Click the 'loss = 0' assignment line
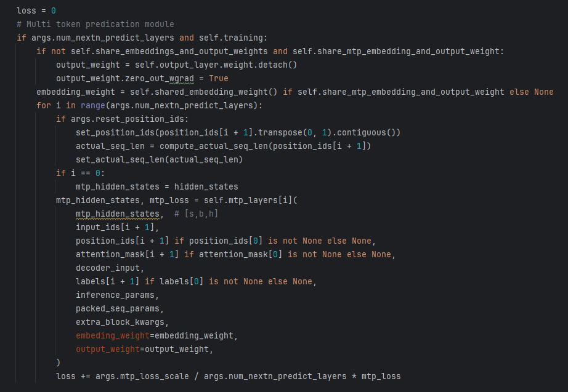This screenshot has height=392, width=568. point(36,11)
